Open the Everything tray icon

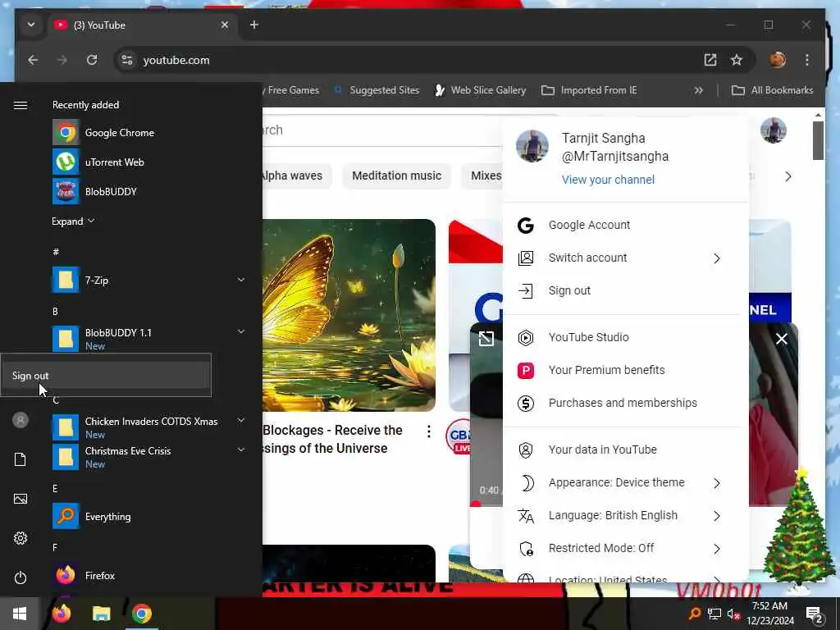coord(695,614)
